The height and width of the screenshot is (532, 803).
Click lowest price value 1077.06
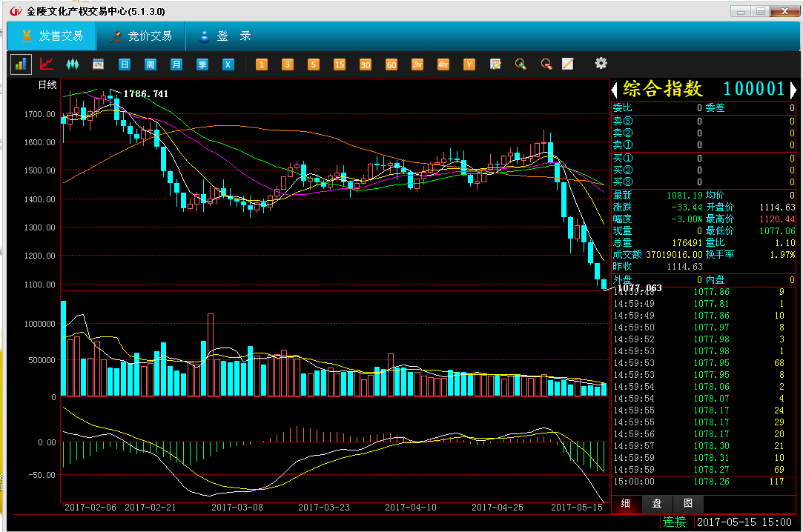[777, 230]
